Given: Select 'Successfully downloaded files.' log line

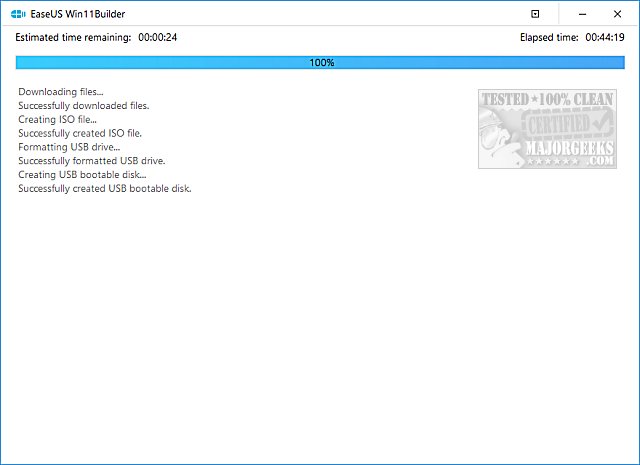Looking at the screenshot, I should (84, 106).
